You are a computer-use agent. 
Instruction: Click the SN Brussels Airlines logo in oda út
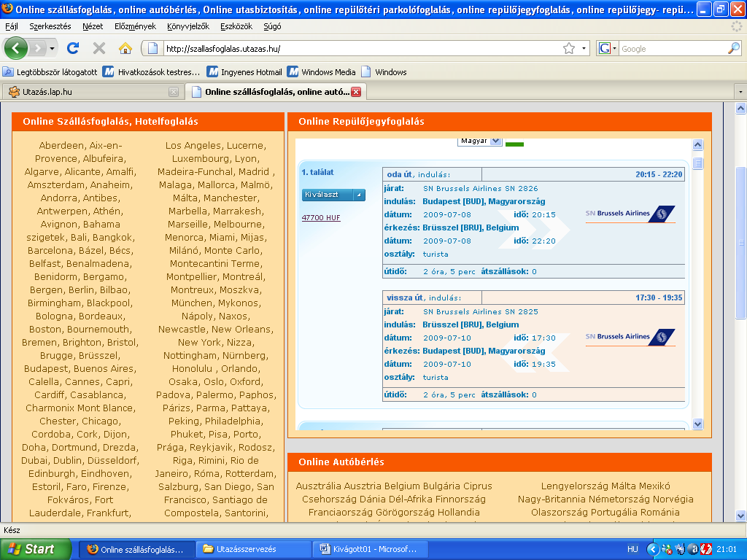pos(630,214)
